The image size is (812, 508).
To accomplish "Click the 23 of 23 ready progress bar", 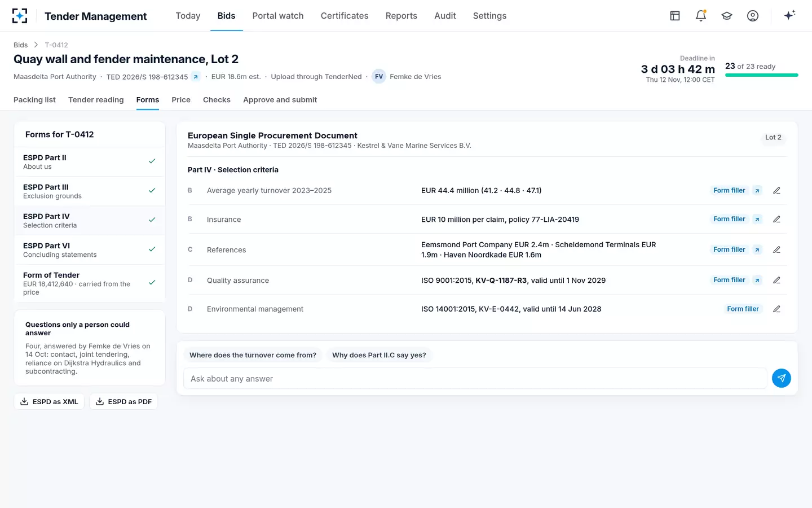I will coord(761,75).
